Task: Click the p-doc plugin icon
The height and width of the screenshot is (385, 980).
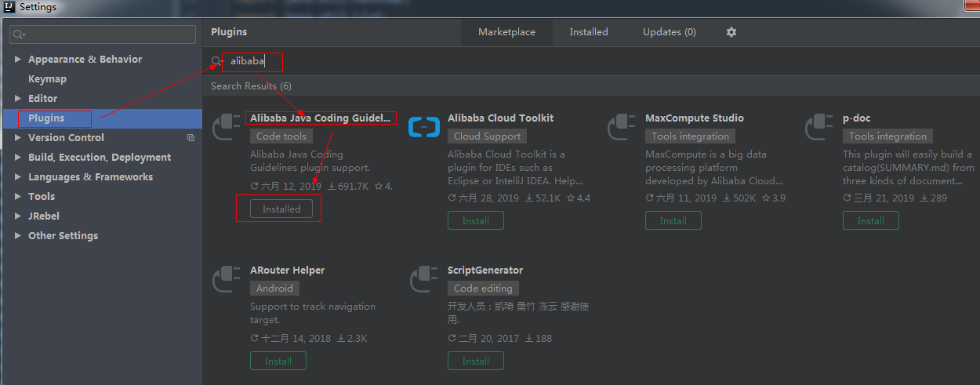Action: tap(818, 125)
